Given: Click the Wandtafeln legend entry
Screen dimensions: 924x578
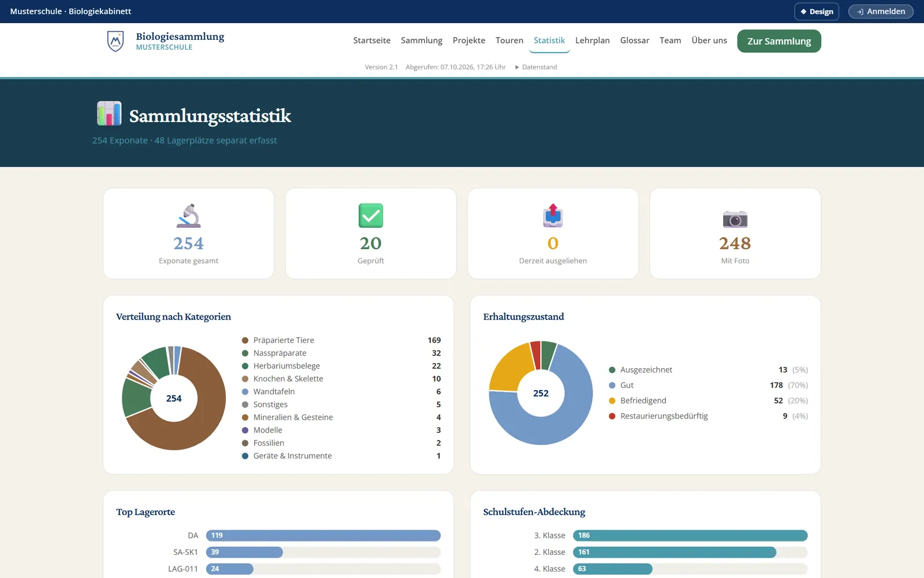Looking at the screenshot, I should 341,392.
